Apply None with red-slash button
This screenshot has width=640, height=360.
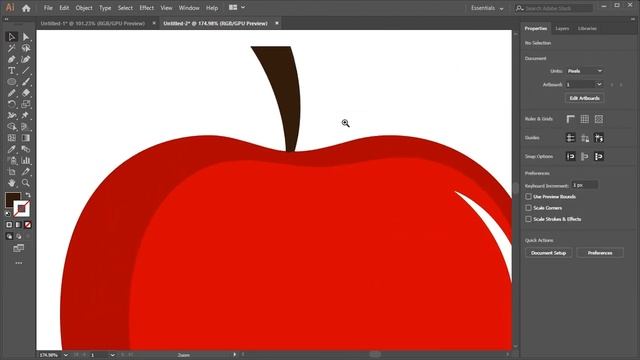28,225
